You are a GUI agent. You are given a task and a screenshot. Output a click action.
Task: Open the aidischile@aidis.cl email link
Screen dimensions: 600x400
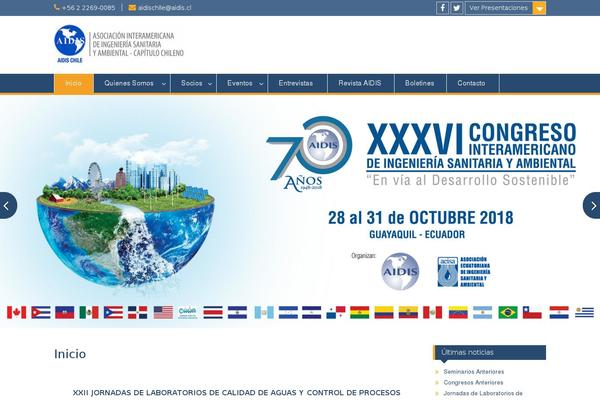165,7
